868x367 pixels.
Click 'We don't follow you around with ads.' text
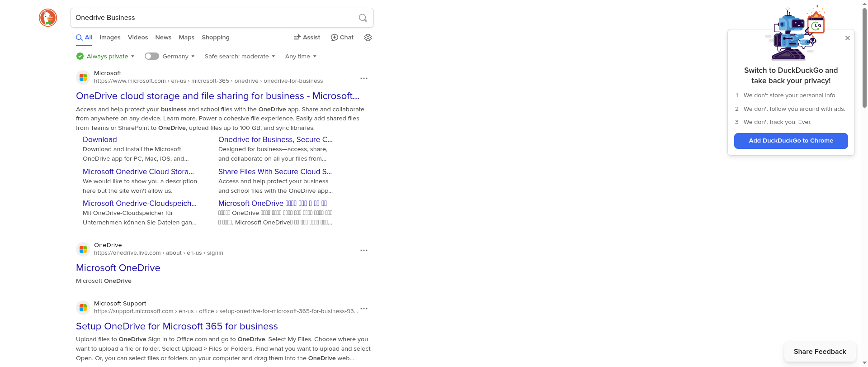(794, 109)
